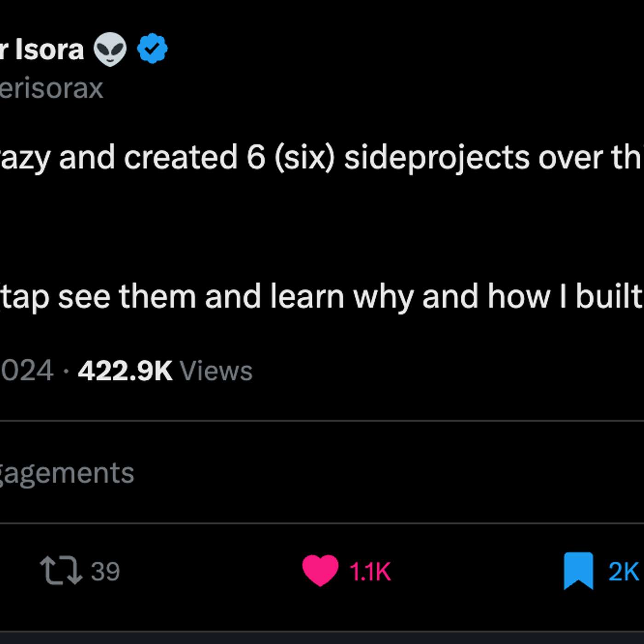Click the blue verified checkmark badge
The image size is (644, 644).
[152, 48]
